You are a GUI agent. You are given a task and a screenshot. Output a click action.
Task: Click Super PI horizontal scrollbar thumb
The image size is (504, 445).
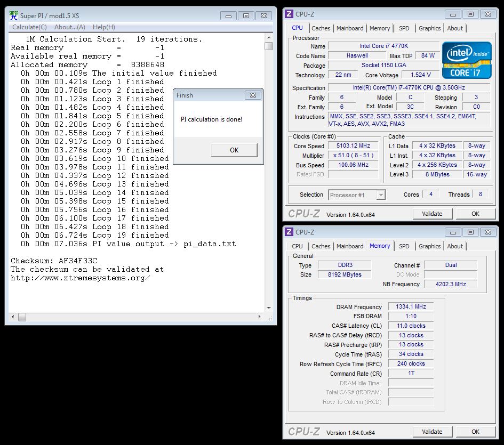[22, 317]
